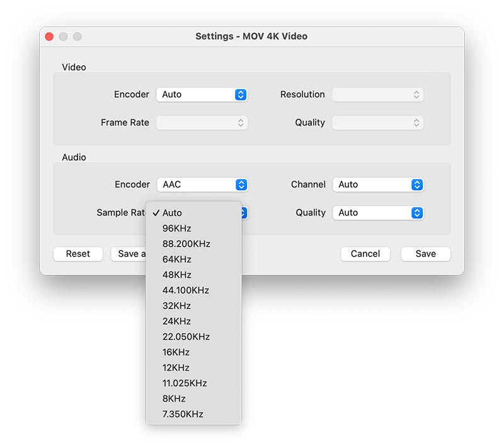Open the audio Quality dropdown
Screen dimensions: 504x444
[377, 213]
